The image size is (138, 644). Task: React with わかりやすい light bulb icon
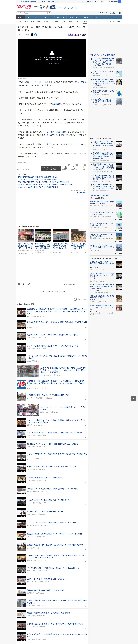pyautogui.click(x=74, y=167)
